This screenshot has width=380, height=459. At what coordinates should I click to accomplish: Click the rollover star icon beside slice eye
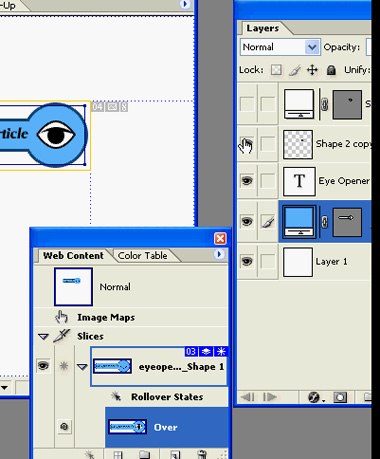click(63, 366)
